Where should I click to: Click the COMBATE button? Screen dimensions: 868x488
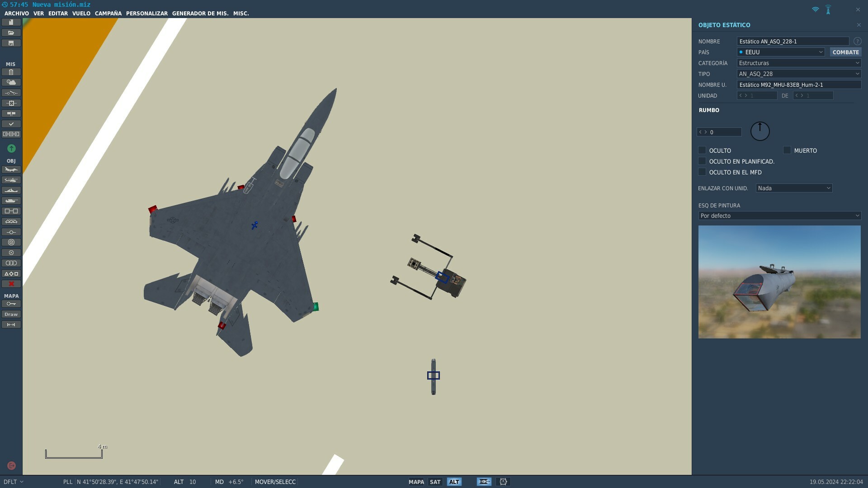pyautogui.click(x=845, y=52)
